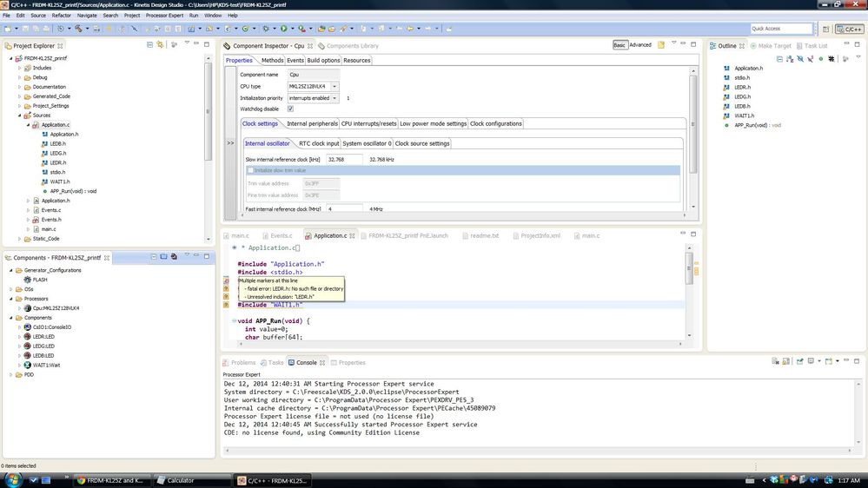
Task: Open the Project menu
Action: 131,16
